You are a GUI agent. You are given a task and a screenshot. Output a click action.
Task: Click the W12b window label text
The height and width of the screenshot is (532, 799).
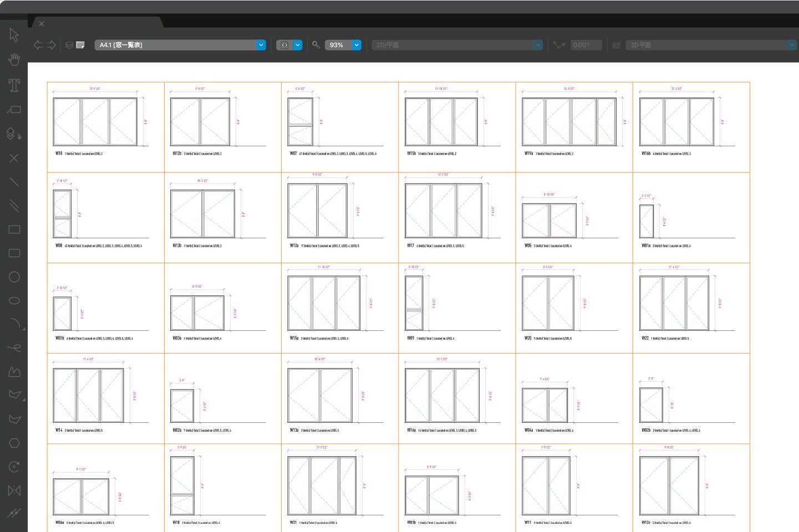[177, 154]
